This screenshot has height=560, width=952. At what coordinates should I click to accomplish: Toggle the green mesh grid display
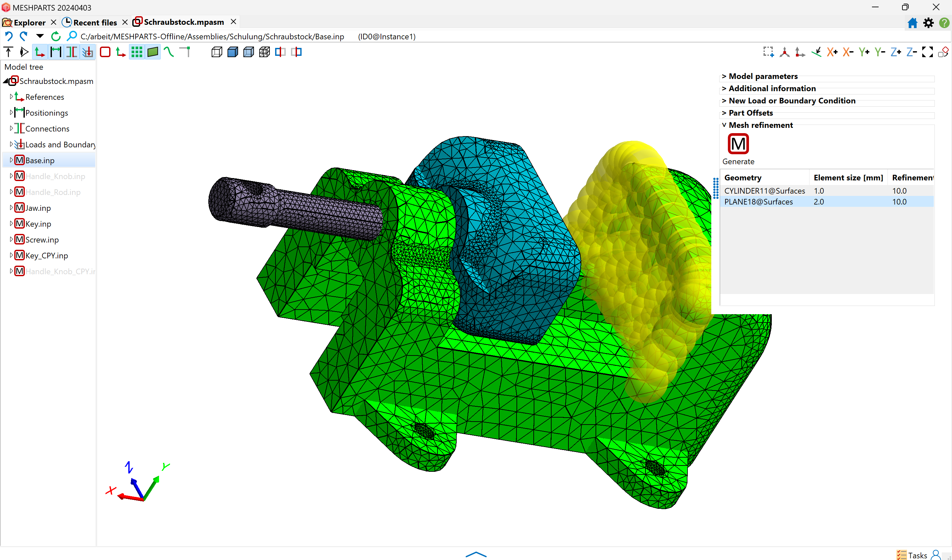[x=137, y=52]
